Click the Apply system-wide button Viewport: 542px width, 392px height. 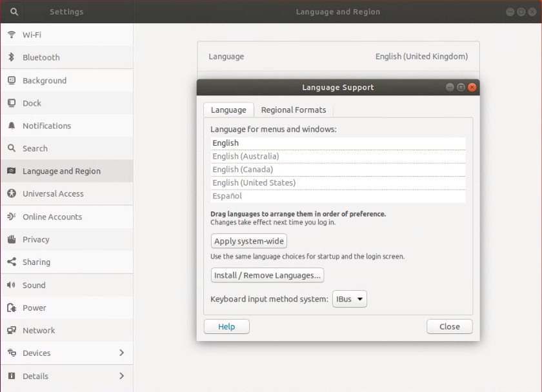[x=248, y=240]
